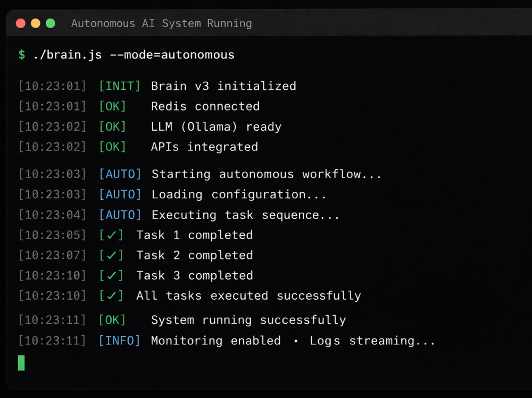
Task: Click the blue '[INFO]' tag
Action: click(119, 341)
